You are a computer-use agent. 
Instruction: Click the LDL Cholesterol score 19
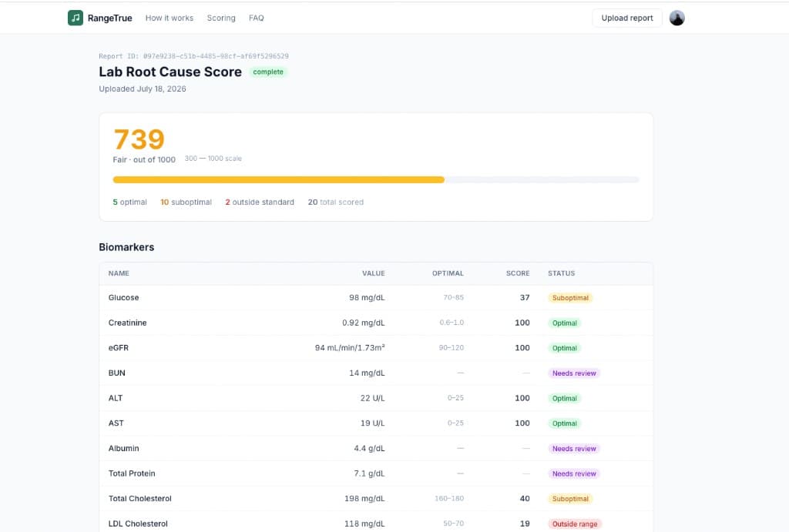[524, 524]
